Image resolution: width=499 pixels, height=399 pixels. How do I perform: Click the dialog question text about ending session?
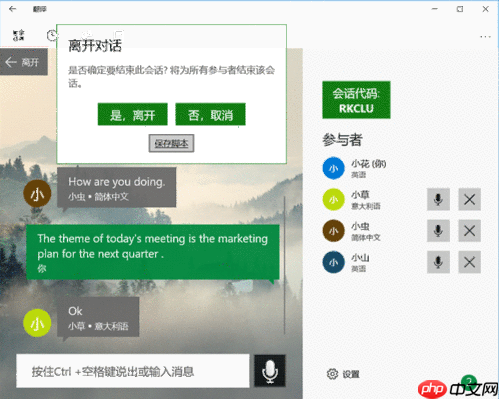pyautogui.click(x=171, y=76)
